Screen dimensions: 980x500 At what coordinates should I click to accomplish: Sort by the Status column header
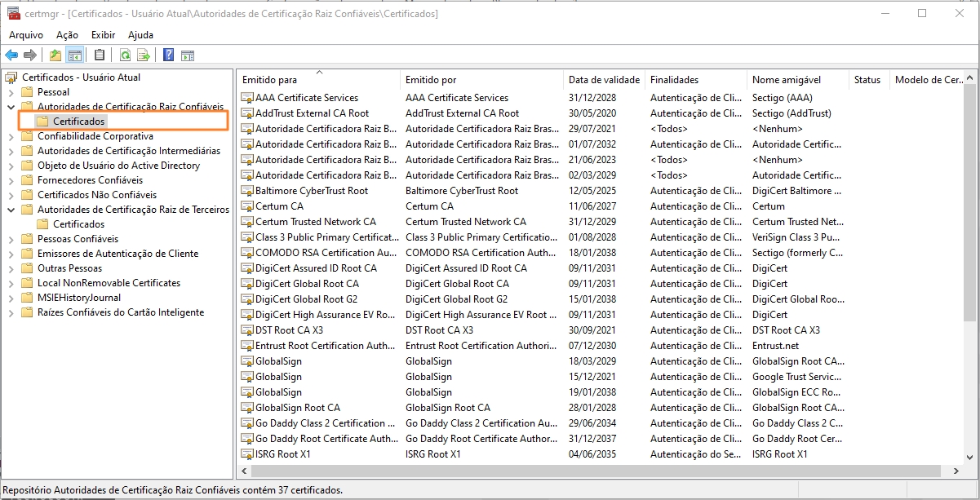click(x=869, y=80)
